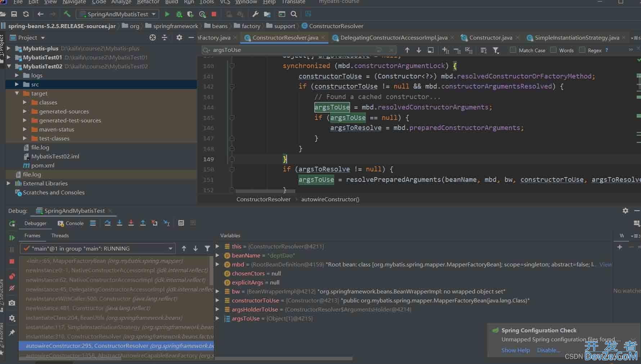Force step into with the red arrow icon
641x364 pixels.
click(131, 223)
